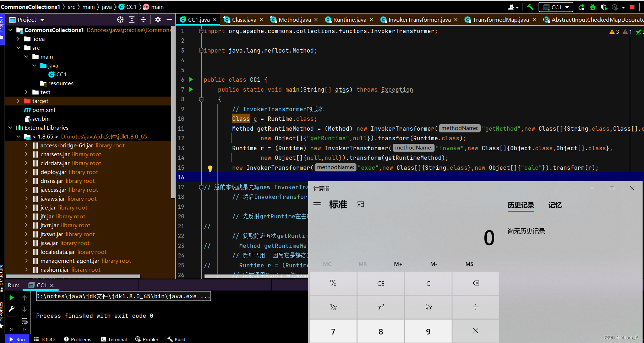This screenshot has width=644, height=343.
Task: Click Collapse All icon in Project panel
Action: click(x=143, y=20)
